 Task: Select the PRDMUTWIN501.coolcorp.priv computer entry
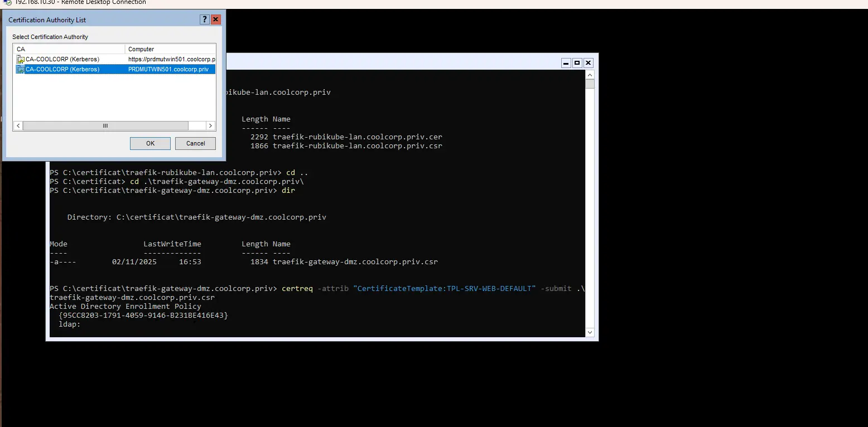(x=168, y=70)
